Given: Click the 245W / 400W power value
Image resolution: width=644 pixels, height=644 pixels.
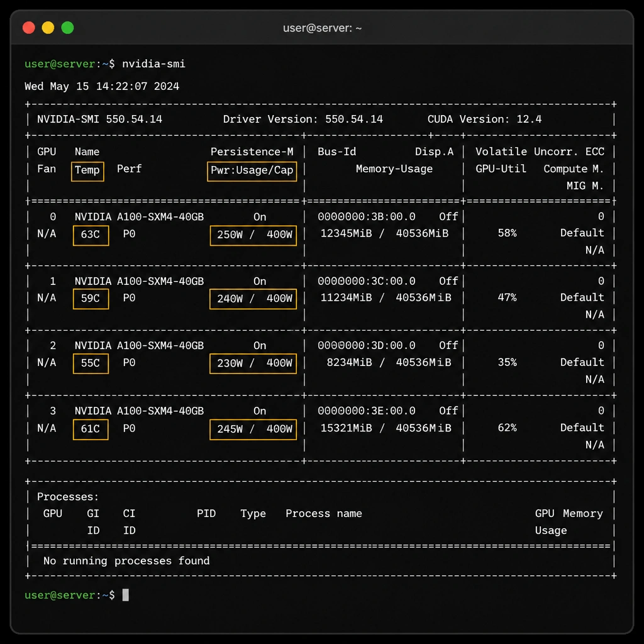Looking at the screenshot, I should coord(253,430).
